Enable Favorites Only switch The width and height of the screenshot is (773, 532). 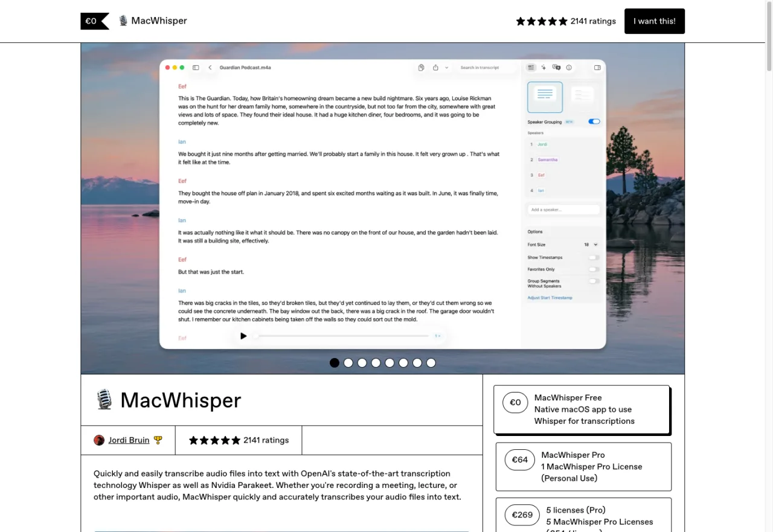point(594,269)
